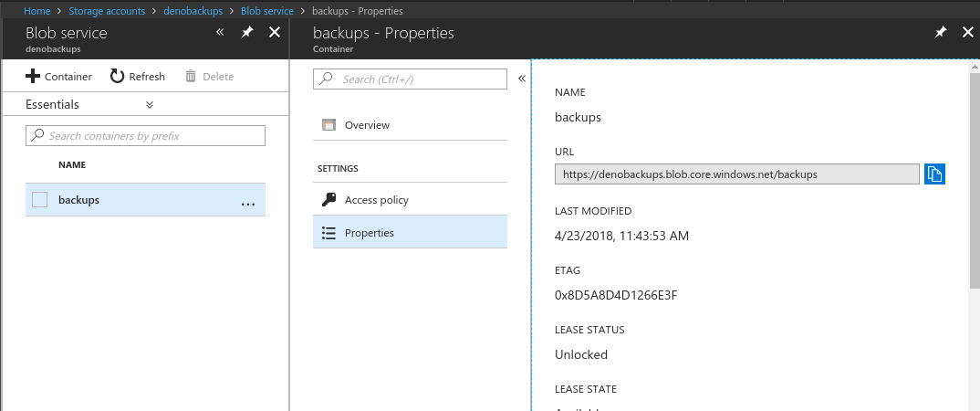Click the Search containers by prefix field
This screenshot has width=980, height=411.
pyautogui.click(x=146, y=135)
